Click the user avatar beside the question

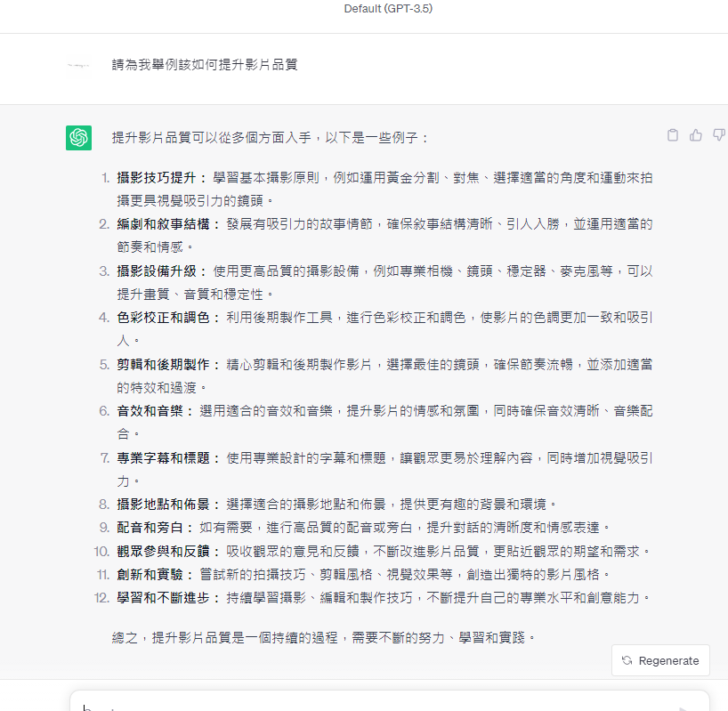pyautogui.click(x=78, y=66)
